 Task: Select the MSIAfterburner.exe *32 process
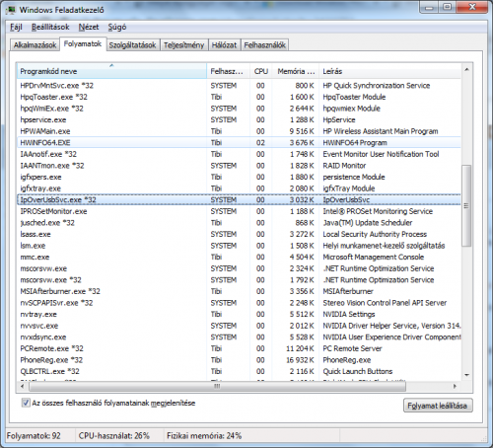pyautogui.click(x=239, y=291)
